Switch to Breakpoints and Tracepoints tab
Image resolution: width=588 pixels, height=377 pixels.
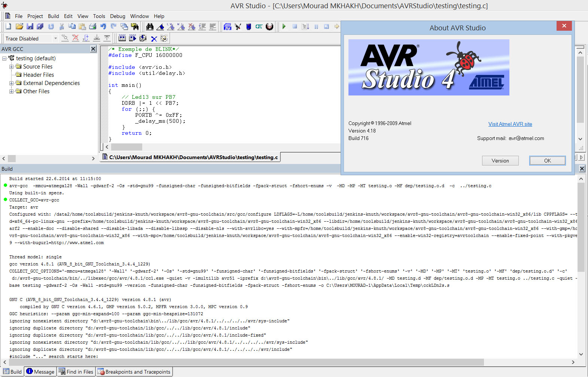coord(134,372)
